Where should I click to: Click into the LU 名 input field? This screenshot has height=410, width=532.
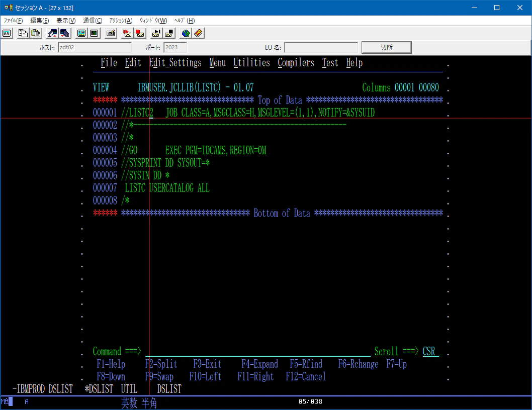click(321, 47)
